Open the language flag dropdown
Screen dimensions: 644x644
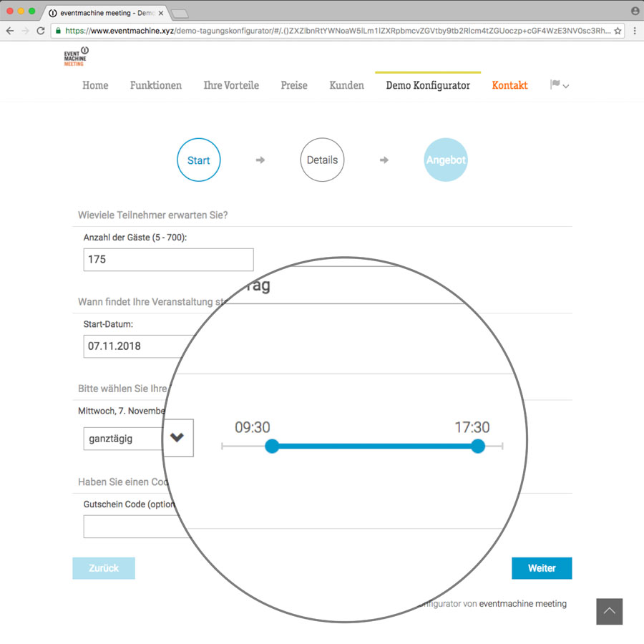(559, 85)
